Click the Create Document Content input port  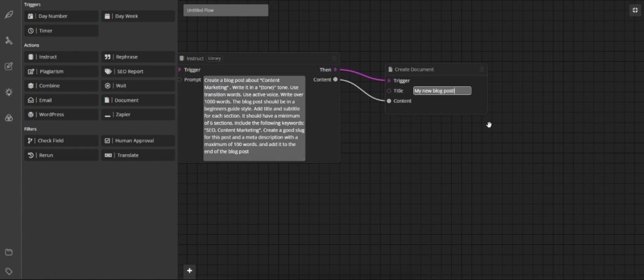[389, 101]
